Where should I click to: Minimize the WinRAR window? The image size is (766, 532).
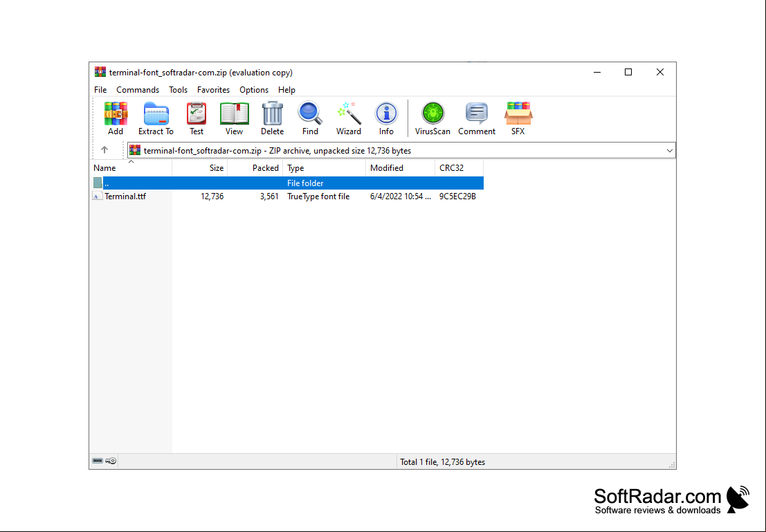click(x=597, y=73)
